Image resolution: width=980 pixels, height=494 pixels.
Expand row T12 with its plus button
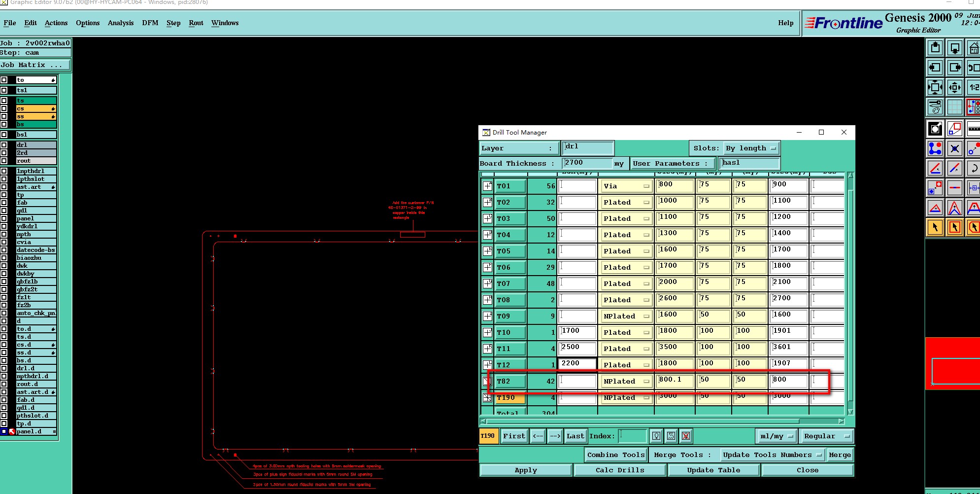point(487,365)
